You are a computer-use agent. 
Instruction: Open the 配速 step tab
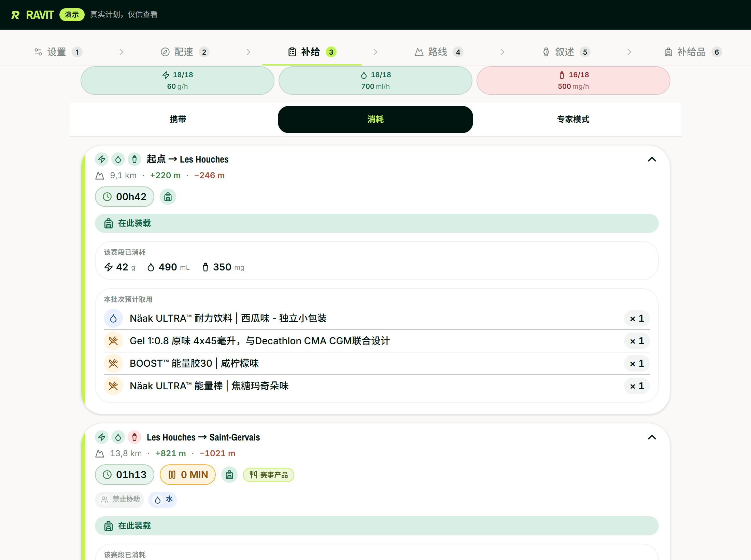(x=185, y=52)
